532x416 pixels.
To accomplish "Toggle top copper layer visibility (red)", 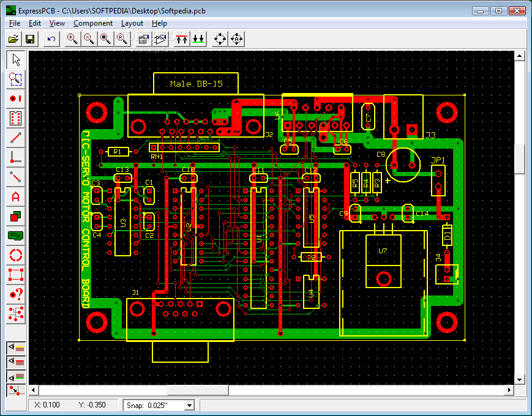I will (x=16, y=362).
